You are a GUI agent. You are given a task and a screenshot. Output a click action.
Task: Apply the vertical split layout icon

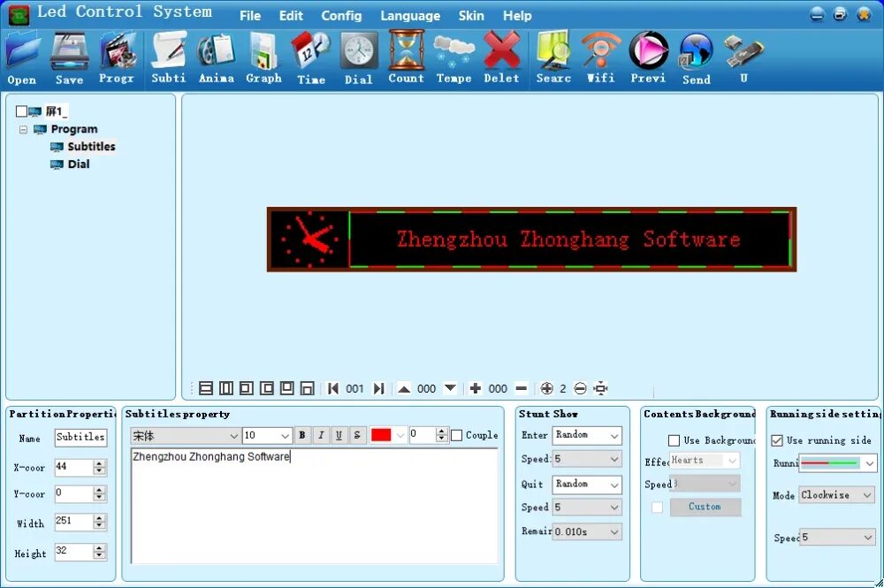(226, 388)
